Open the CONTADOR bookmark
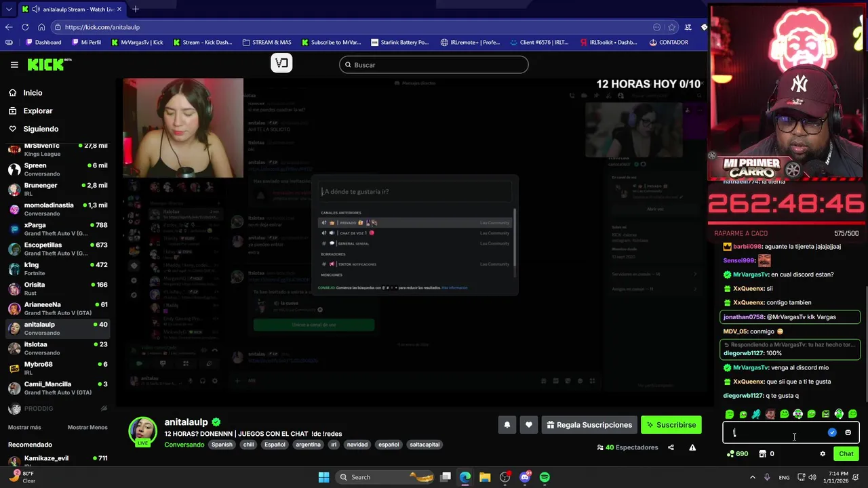 (669, 42)
